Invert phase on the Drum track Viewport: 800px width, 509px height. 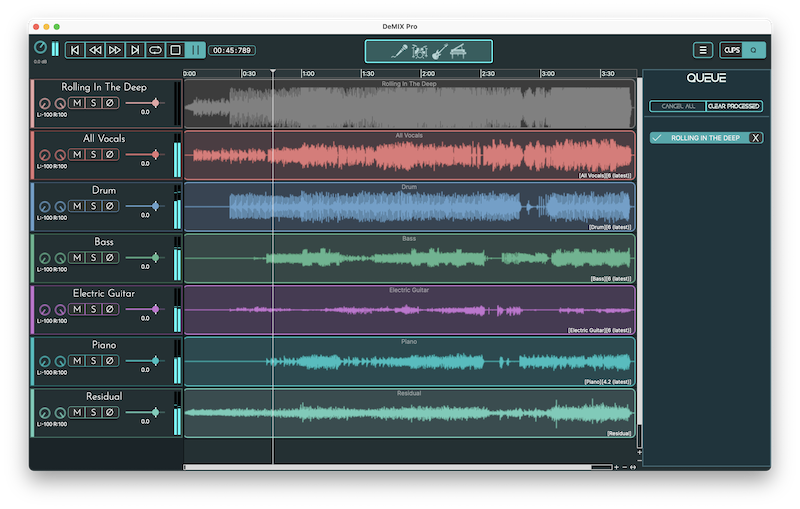(110, 206)
